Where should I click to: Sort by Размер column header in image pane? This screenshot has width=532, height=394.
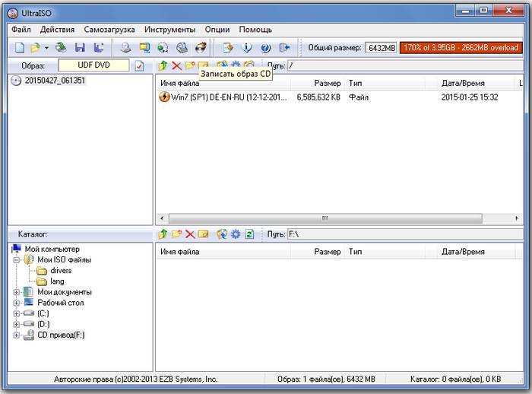tap(327, 82)
